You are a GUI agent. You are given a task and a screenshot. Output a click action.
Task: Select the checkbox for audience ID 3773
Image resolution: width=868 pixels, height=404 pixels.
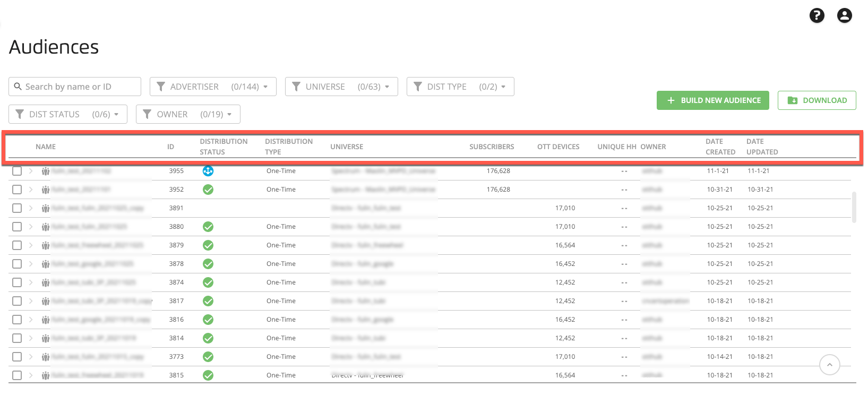coord(17,357)
